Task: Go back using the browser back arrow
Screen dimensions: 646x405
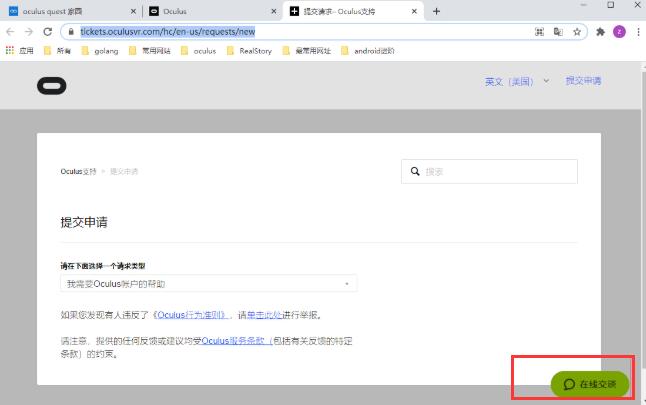Action: click(10, 31)
